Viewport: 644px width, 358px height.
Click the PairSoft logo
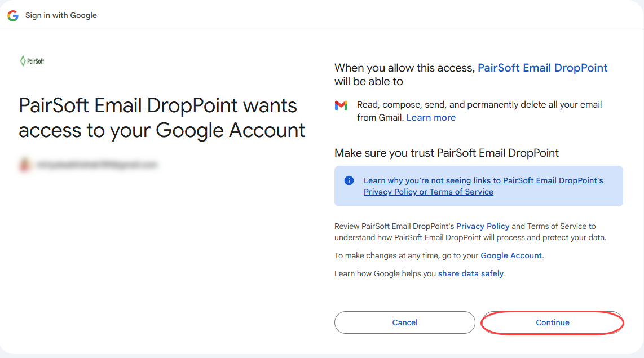32,61
